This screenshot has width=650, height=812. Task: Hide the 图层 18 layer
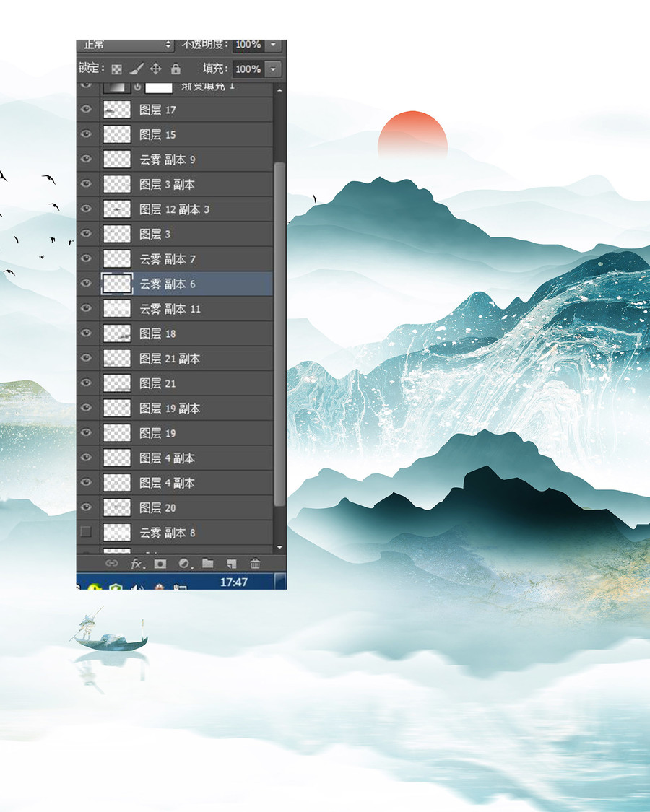[x=86, y=333]
